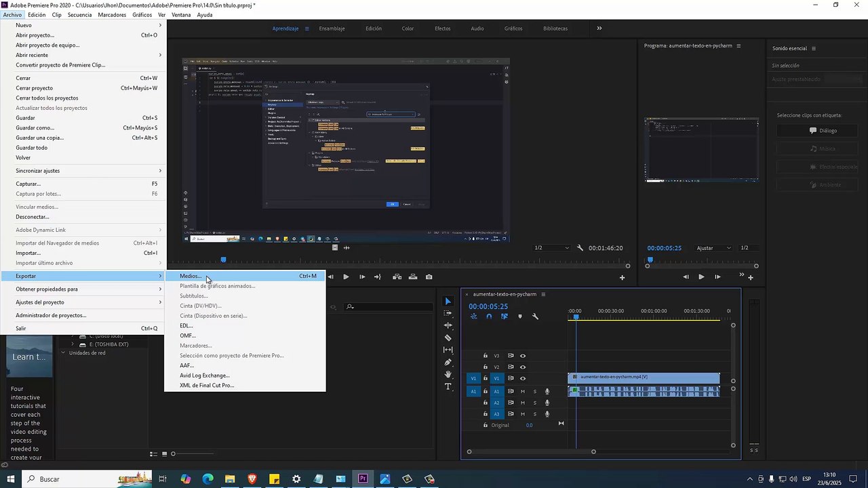Open Source monitor settings wrench

tap(580, 248)
